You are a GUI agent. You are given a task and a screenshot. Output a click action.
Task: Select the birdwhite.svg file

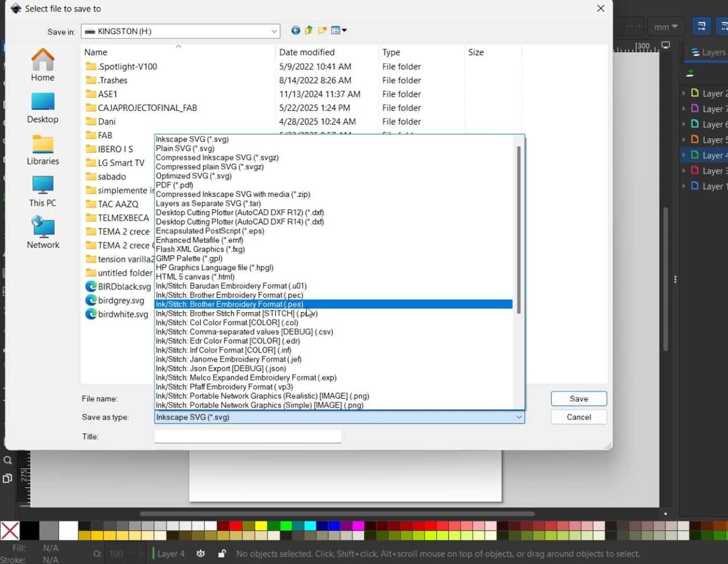pyautogui.click(x=117, y=314)
